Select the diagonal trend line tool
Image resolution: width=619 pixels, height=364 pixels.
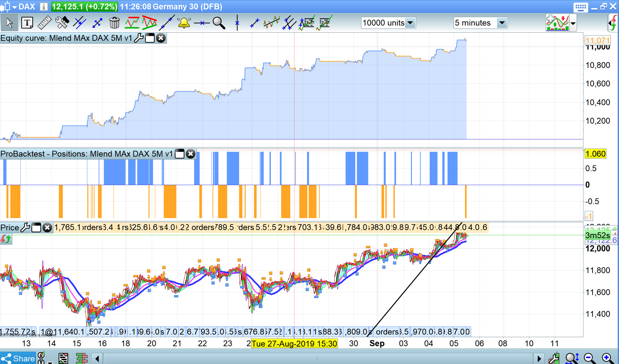point(167,23)
